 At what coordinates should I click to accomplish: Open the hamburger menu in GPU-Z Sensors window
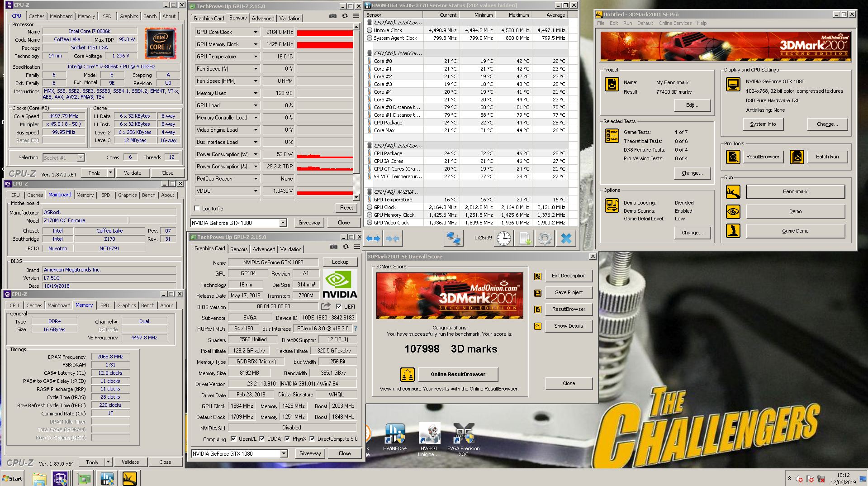pos(356,16)
